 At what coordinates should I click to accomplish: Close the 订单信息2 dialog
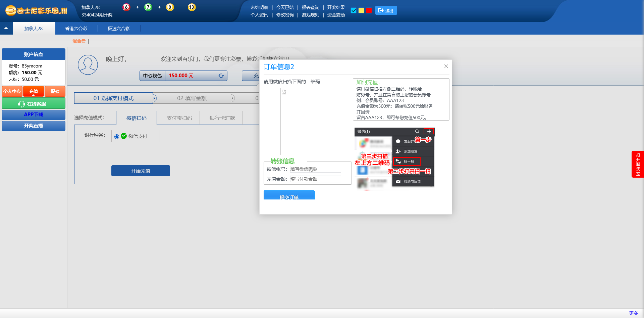446,66
